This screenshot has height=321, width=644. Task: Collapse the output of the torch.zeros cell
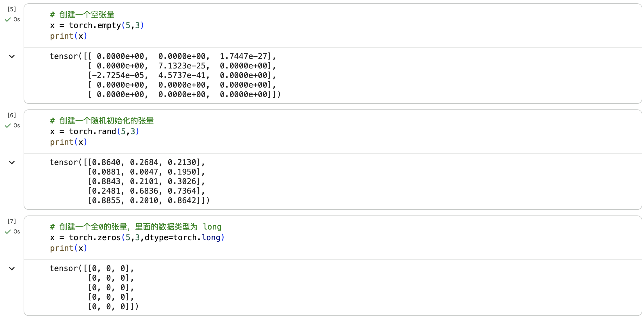pos(12,269)
